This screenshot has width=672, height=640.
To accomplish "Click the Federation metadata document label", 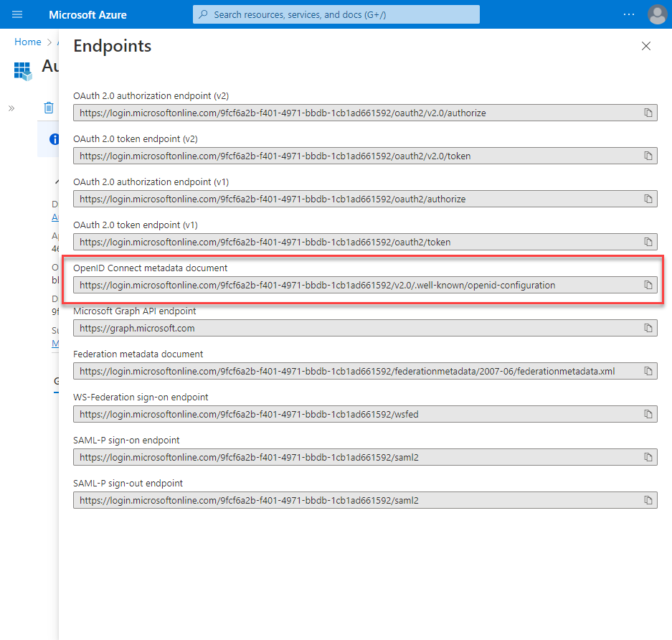I will point(138,354).
